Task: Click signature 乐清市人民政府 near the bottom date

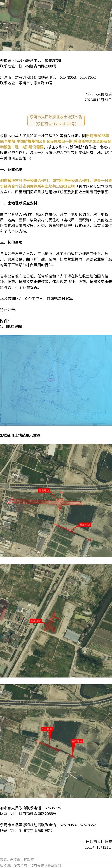Action: click(99, 842)
